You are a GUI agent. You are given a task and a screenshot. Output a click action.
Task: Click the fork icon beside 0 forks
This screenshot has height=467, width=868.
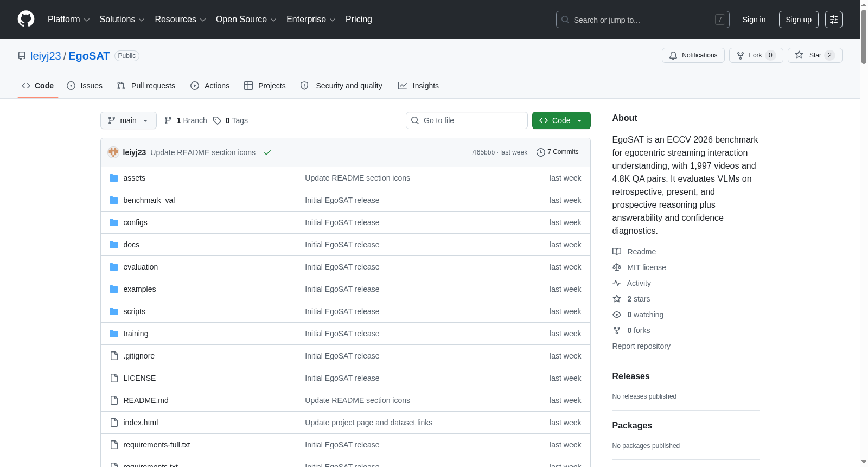[x=617, y=330]
